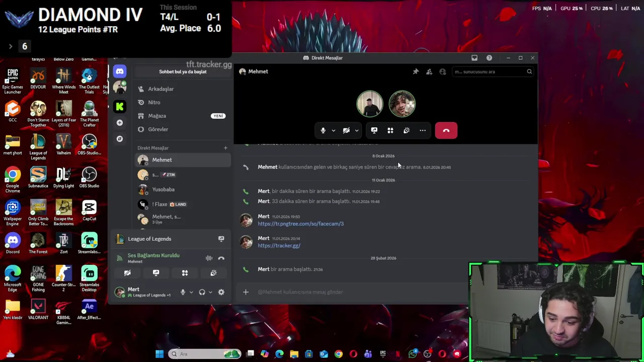Open activities button in voice panel

[185, 273]
